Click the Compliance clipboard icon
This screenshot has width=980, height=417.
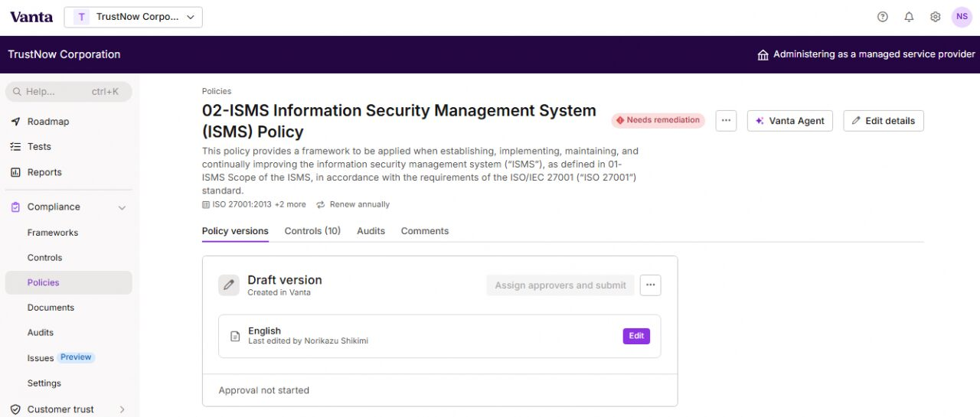[15, 207]
